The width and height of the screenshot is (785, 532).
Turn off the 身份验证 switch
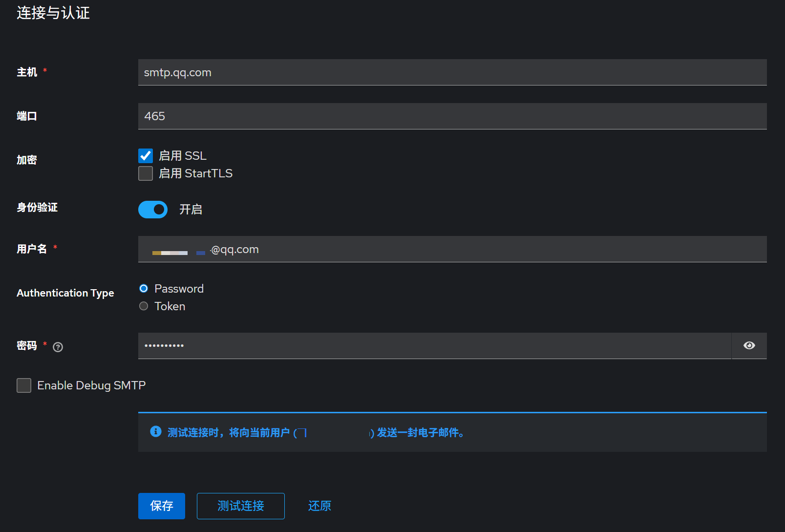point(153,210)
